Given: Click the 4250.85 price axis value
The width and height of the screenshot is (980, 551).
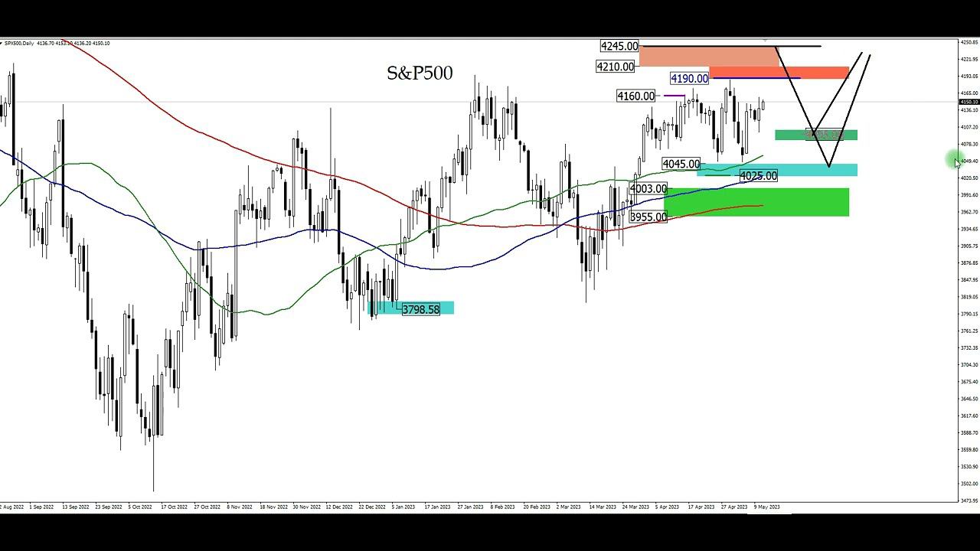Looking at the screenshot, I should (x=969, y=42).
